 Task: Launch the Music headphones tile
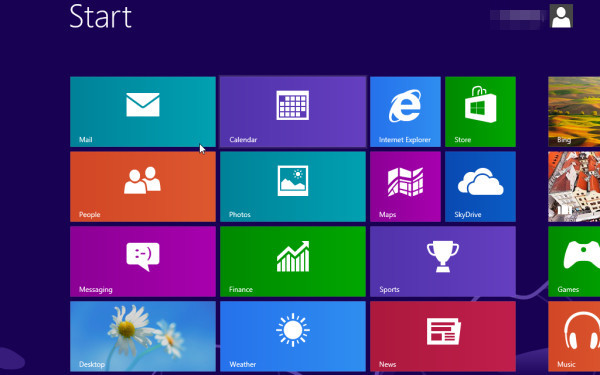[574, 336]
